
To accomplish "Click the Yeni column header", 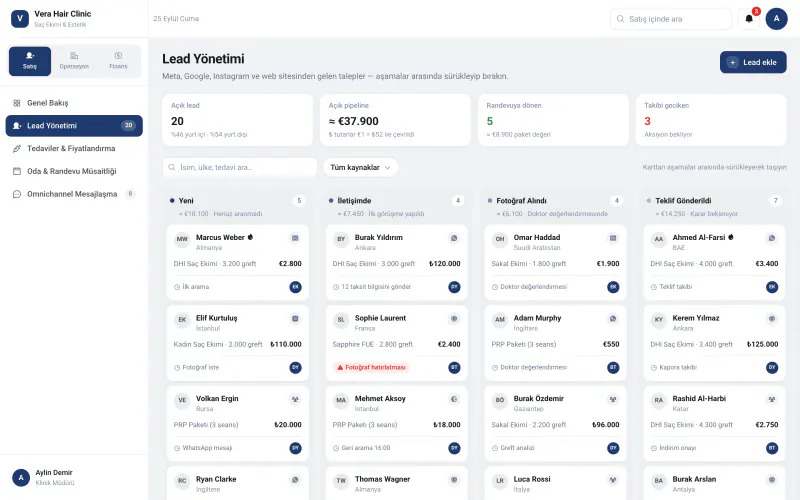I will pyautogui.click(x=237, y=206).
